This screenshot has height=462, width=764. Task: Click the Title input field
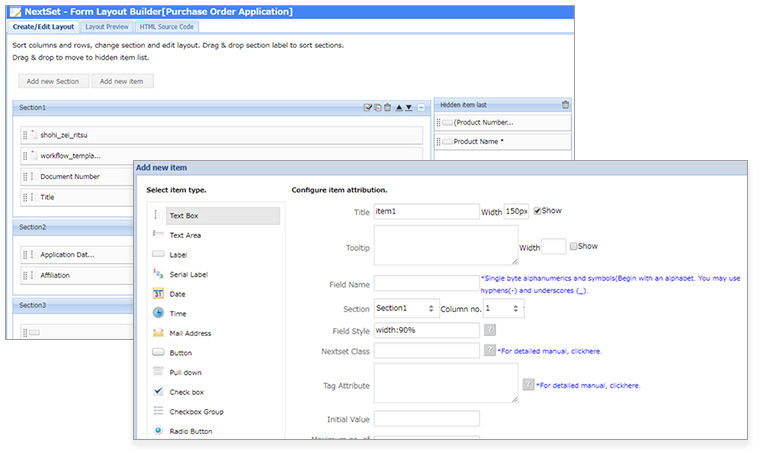point(426,212)
